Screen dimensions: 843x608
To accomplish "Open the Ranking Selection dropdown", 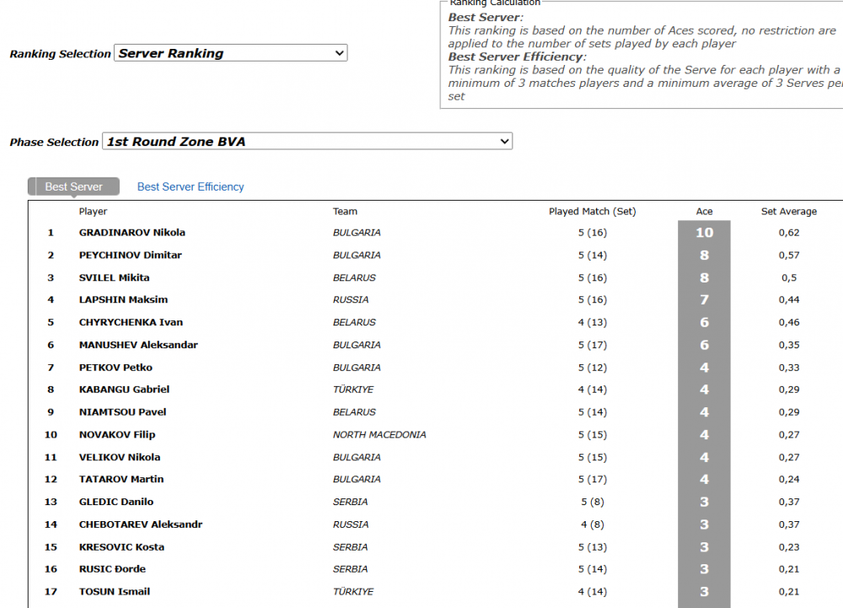I will (231, 53).
